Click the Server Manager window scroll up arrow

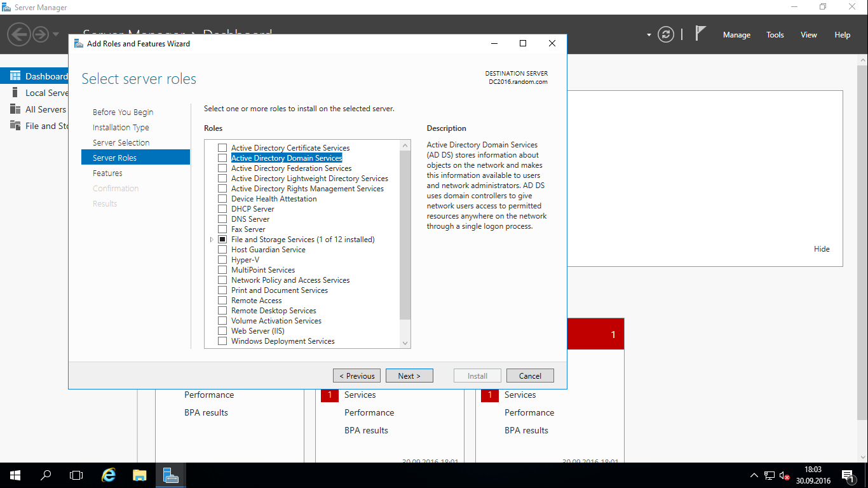pos(862,59)
